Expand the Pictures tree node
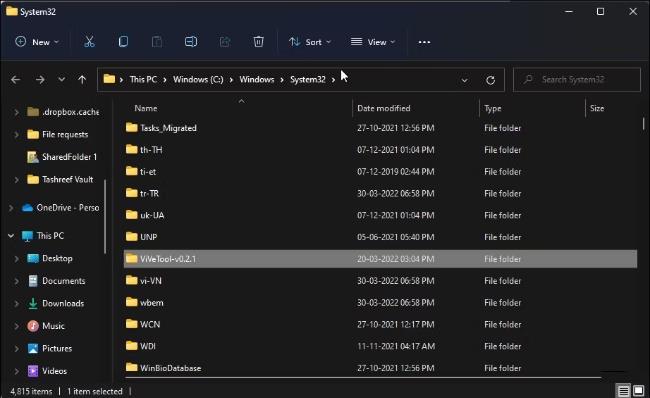The height and width of the screenshot is (398, 650). pyautogui.click(x=17, y=349)
